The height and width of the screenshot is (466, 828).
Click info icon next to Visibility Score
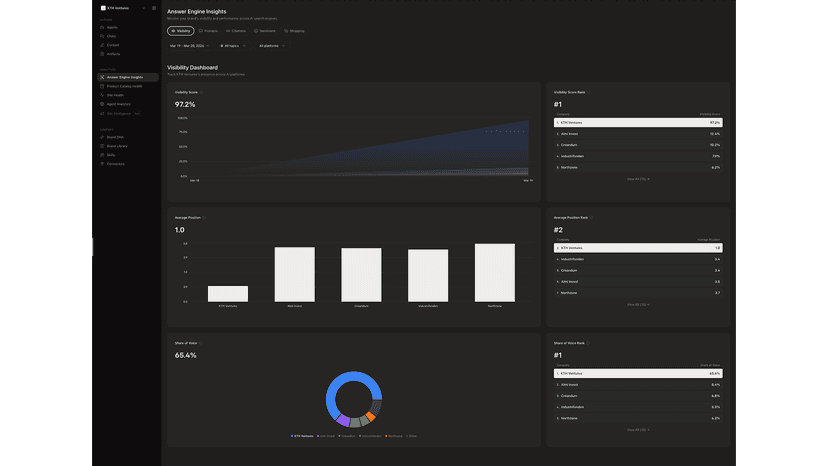tap(201, 92)
